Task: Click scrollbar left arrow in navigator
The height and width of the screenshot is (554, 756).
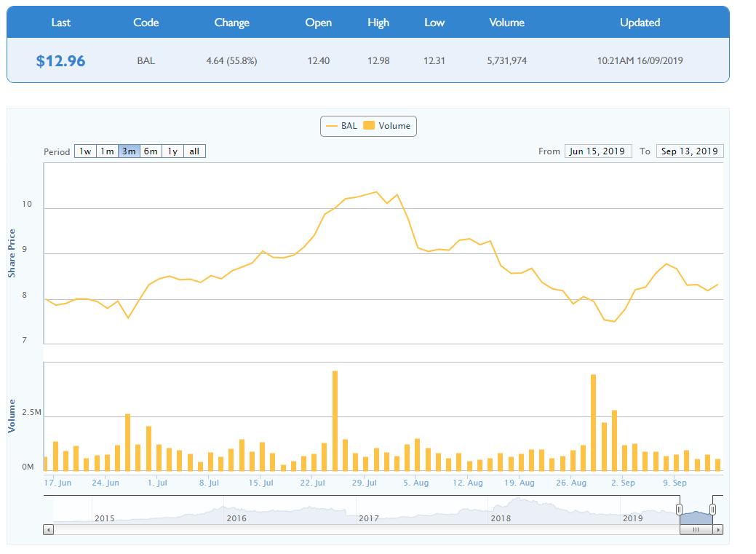Action: (x=49, y=529)
